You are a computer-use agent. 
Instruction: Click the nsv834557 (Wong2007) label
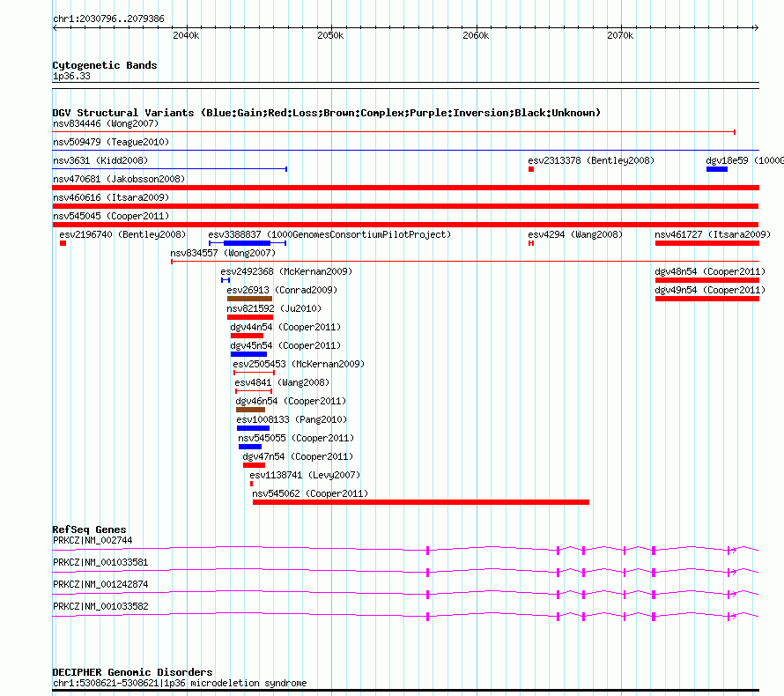223,253
